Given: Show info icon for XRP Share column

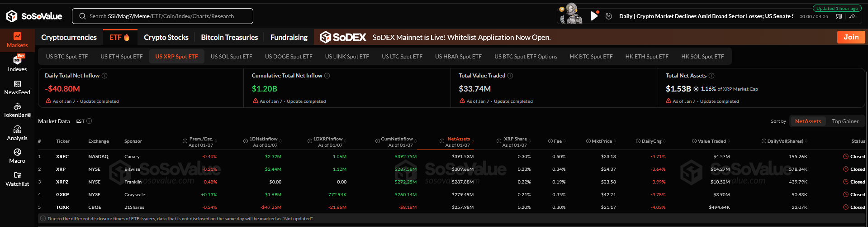Looking at the screenshot, I should [499, 141].
